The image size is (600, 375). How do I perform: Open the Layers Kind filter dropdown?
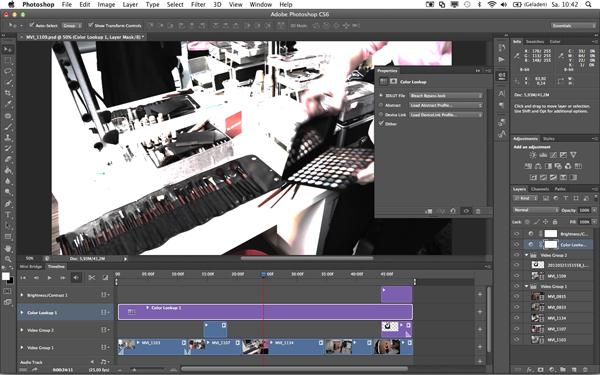tap(526, 198)
